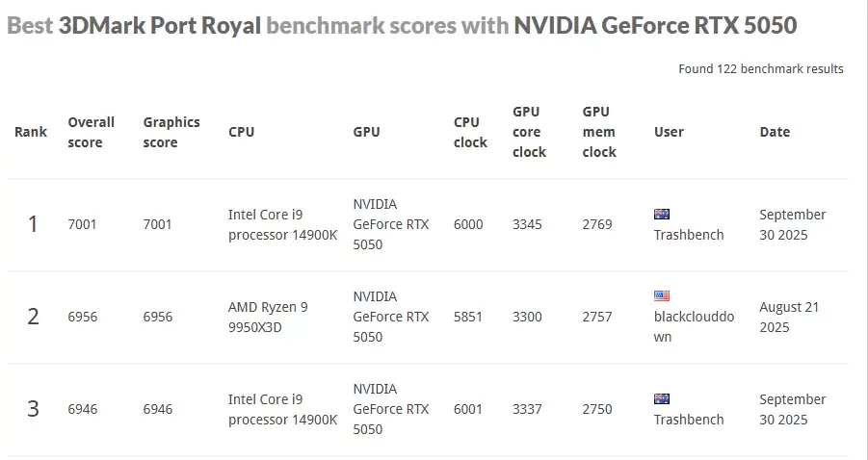
Task: Click the US flag beside blackclouddown
Action: coord(662,296)
